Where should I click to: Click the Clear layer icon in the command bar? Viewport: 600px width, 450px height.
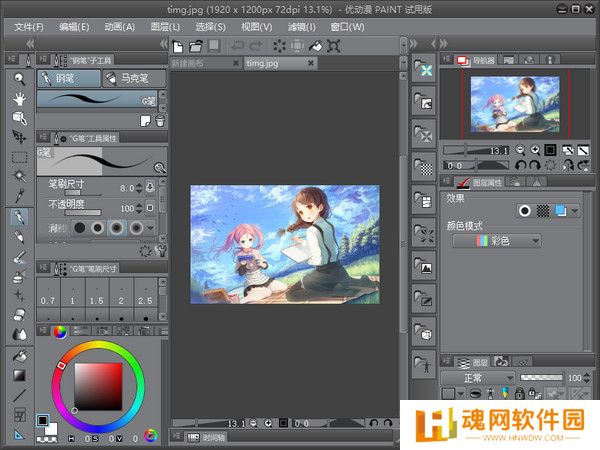coord(279,46)
